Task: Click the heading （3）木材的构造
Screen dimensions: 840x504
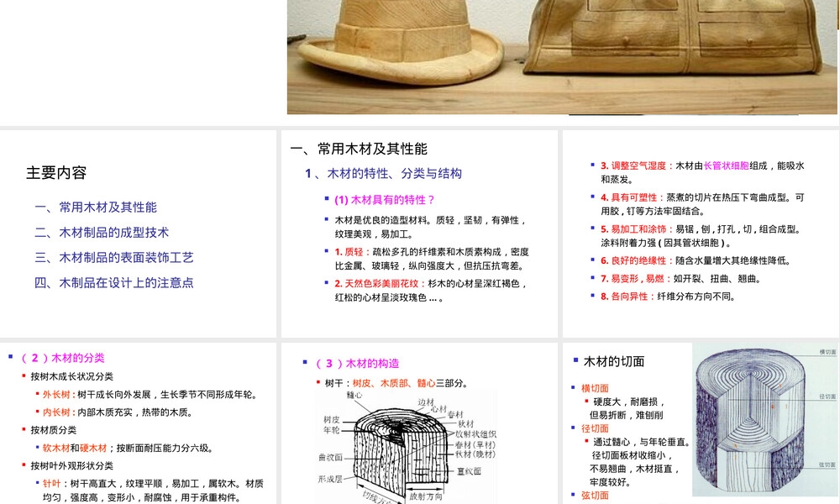Action: pyautogui.click(x=356, y=363)
